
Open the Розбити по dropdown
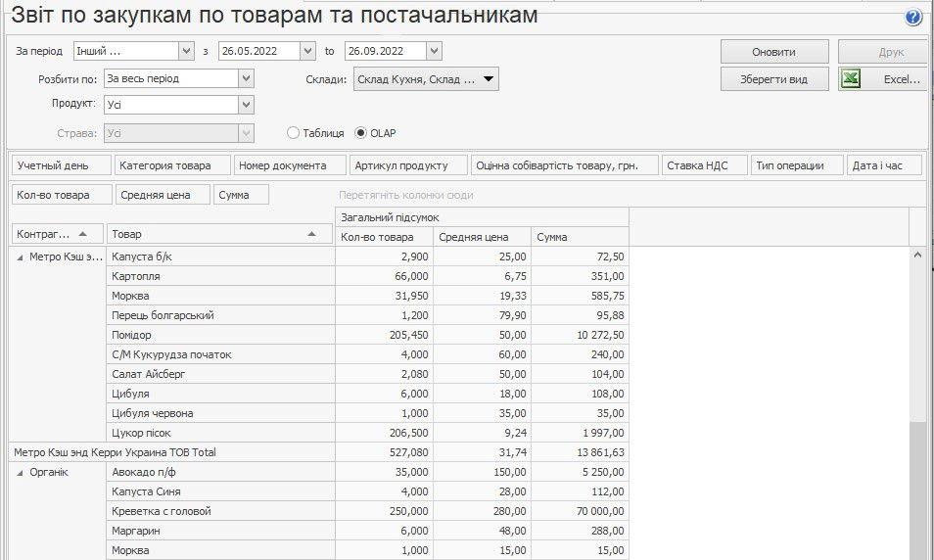point(246,78)
